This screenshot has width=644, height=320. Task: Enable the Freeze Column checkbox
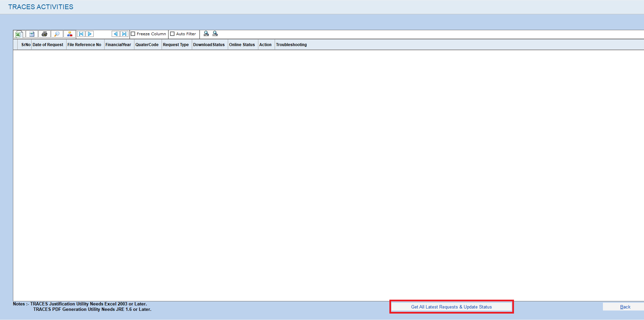[133, 34]
